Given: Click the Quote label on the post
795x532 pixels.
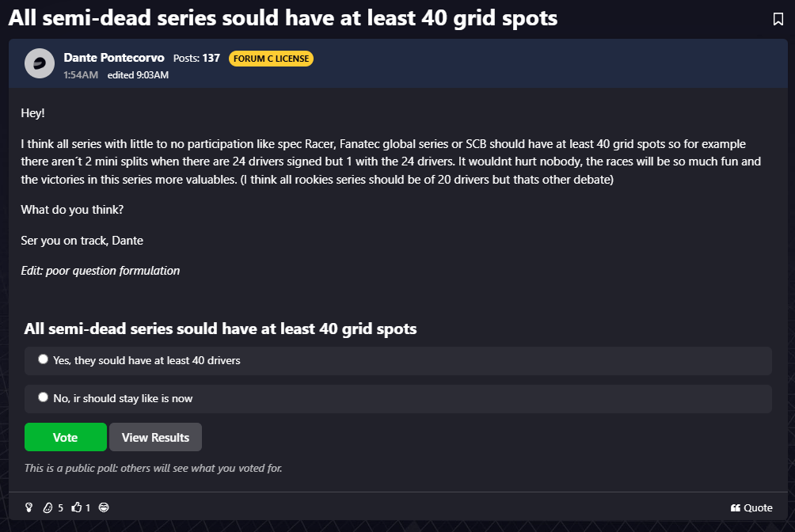Looking at the screenshot, I should click(758, 508).
